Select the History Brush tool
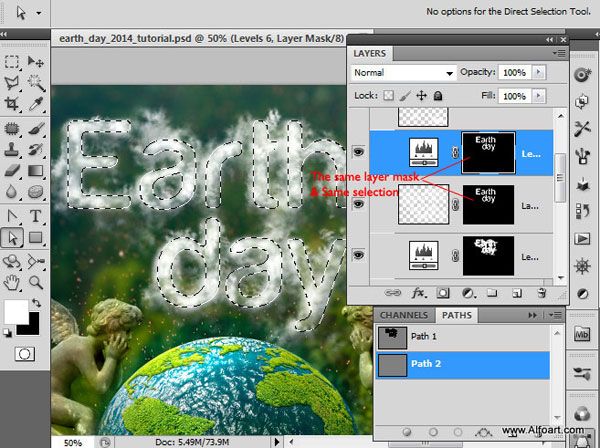The image size is (600, 448). pos(36,149)
